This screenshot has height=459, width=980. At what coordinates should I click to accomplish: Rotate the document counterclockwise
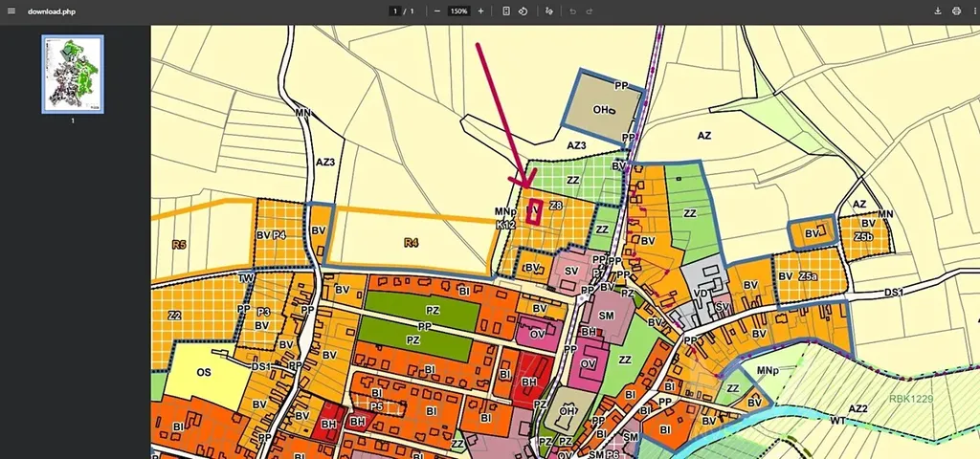(523, 11)
